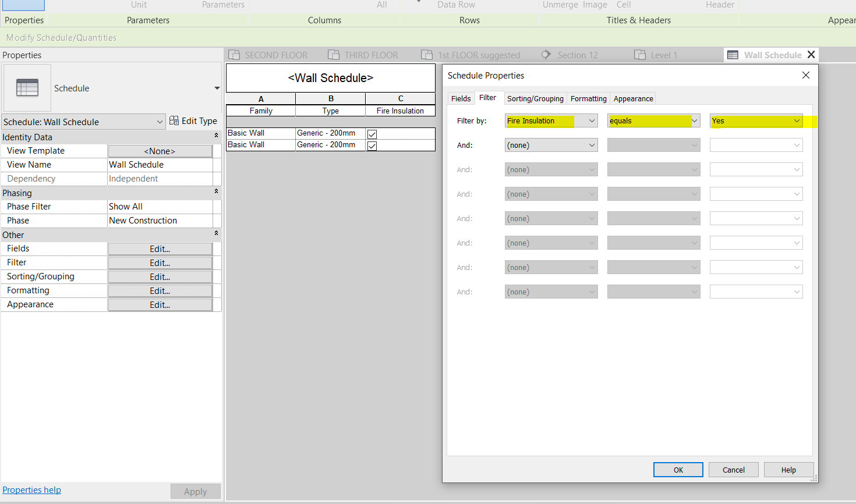
Task: Click the Edit Type icon next to schedule selector
Action: coord(174,120)
